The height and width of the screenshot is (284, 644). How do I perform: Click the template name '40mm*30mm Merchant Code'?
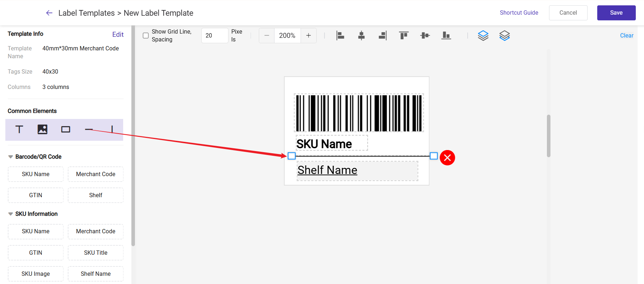pos(81,48)
